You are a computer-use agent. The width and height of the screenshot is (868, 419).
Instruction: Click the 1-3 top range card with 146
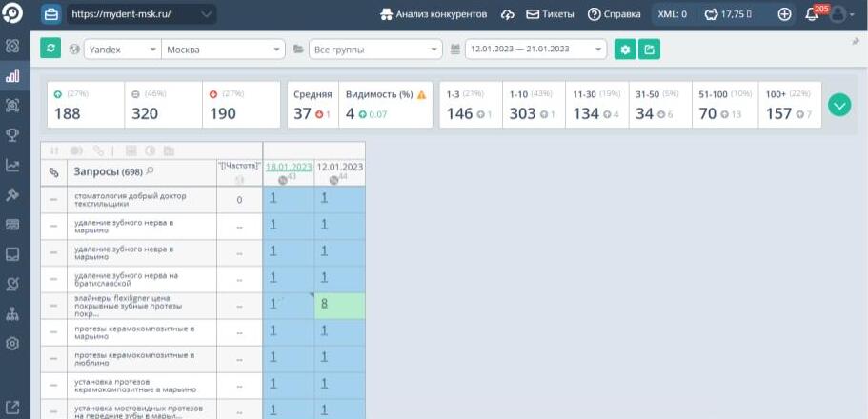pyautogui.click(x=471, y=105)
